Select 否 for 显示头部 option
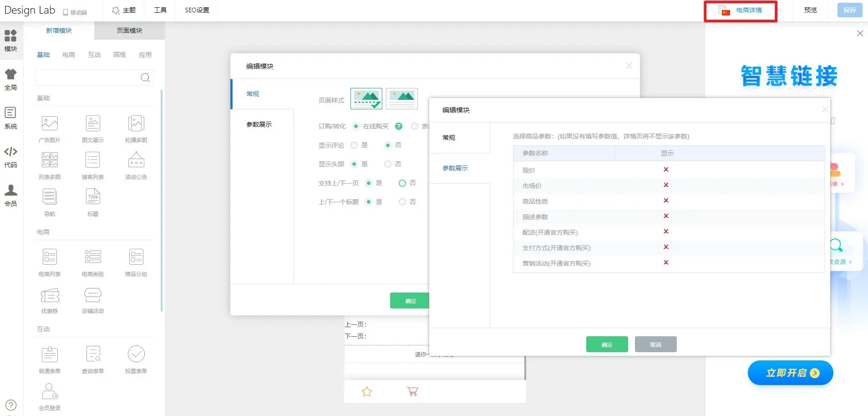This screenshot has height=416, width=868. (x=388, y=164)
